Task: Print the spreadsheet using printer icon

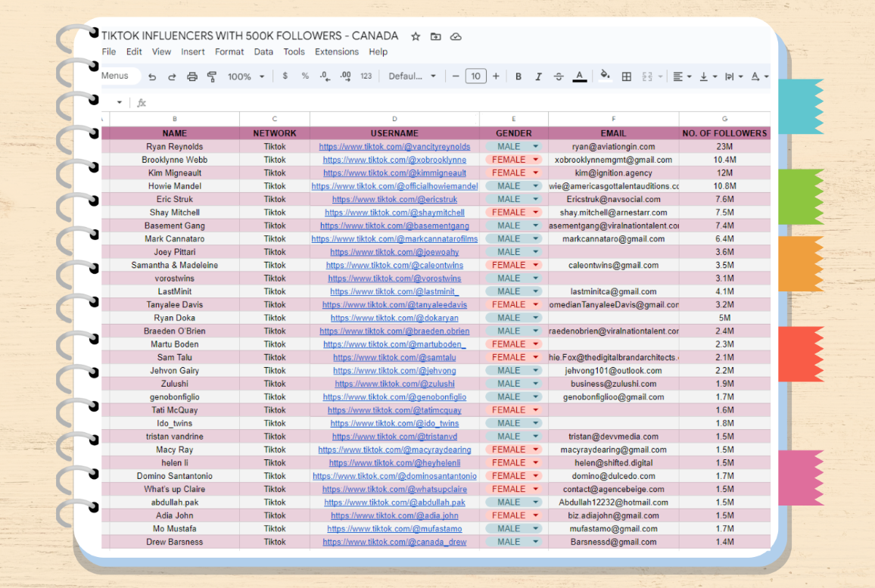Action: click(192, 76)
